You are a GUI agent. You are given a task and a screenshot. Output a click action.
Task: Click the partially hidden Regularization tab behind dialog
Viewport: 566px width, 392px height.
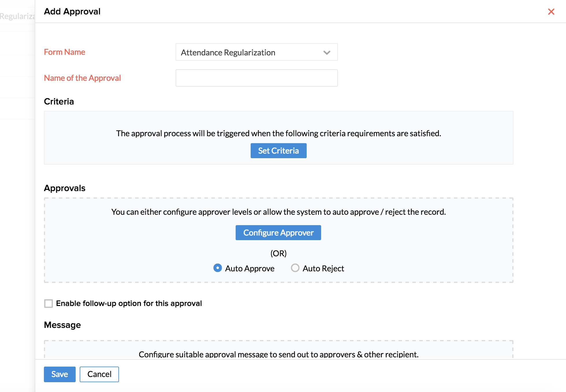pyautogui.click(x=17, y=16)
